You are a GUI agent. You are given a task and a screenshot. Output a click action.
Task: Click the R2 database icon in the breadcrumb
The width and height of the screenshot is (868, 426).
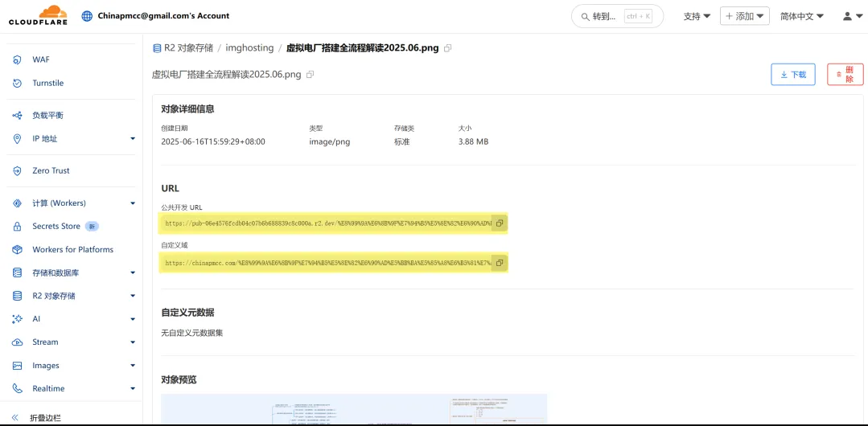point(157,48)
